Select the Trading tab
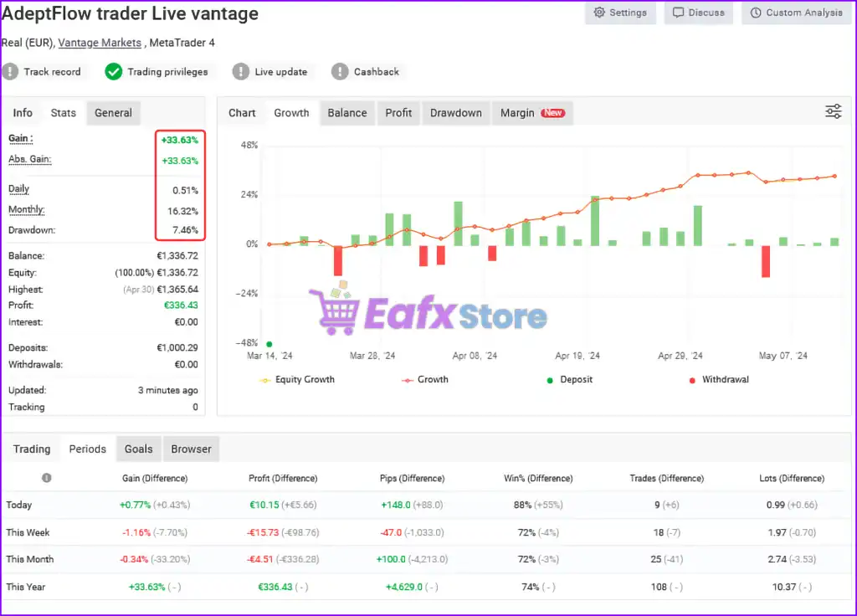The height and width of the screenshot is (616, 857). (x=32, y=449)
